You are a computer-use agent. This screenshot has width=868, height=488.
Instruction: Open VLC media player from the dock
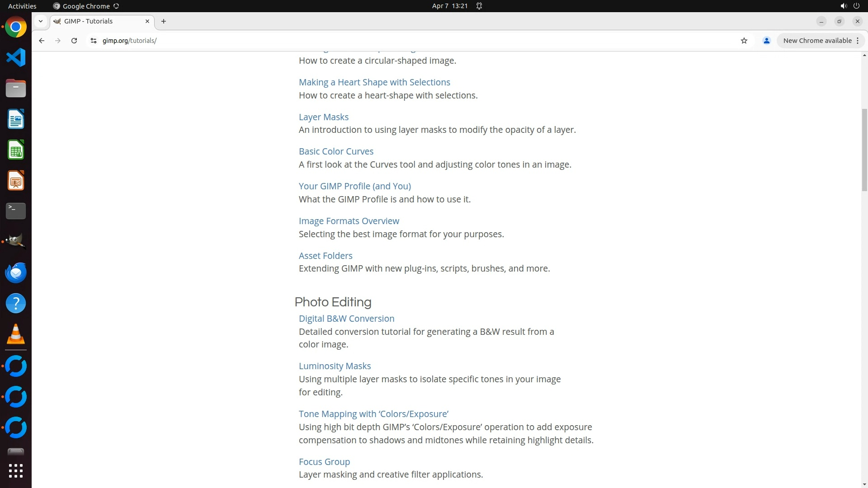tap(16, 334)
